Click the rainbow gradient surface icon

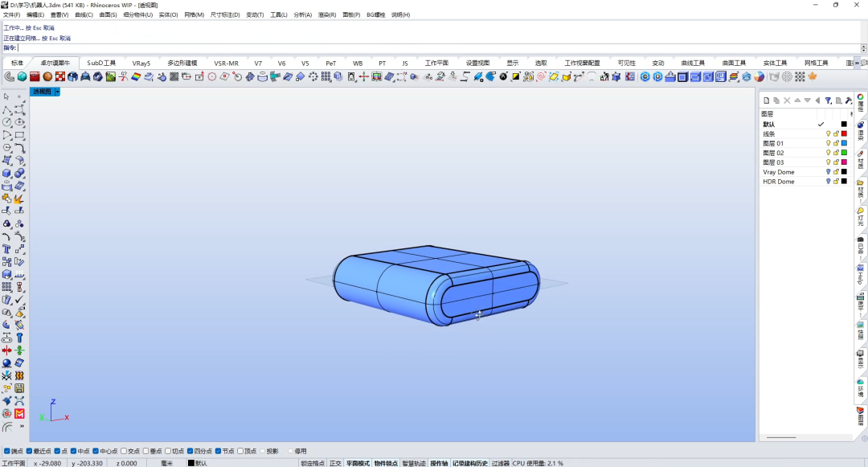click(x=136, y=77)
